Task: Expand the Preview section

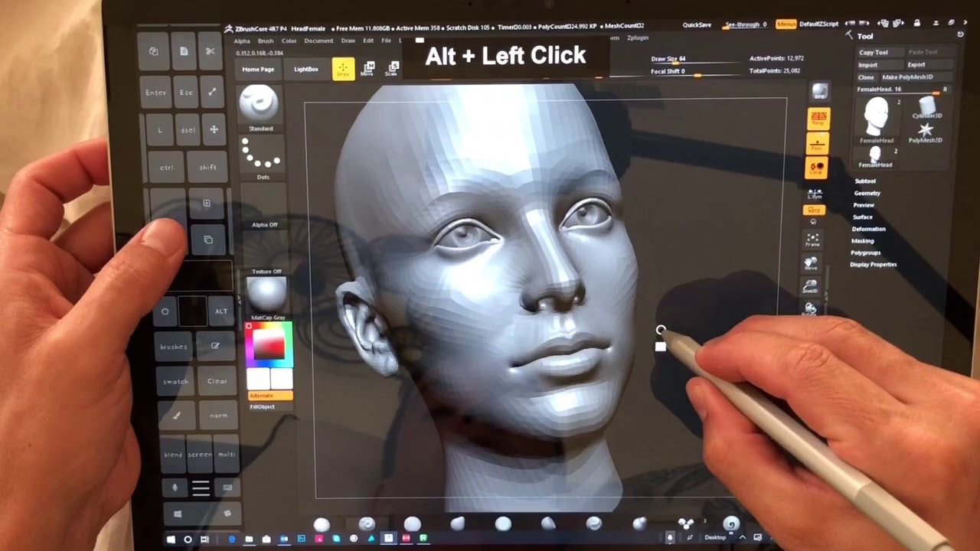Action: click(x=864, y=205)
